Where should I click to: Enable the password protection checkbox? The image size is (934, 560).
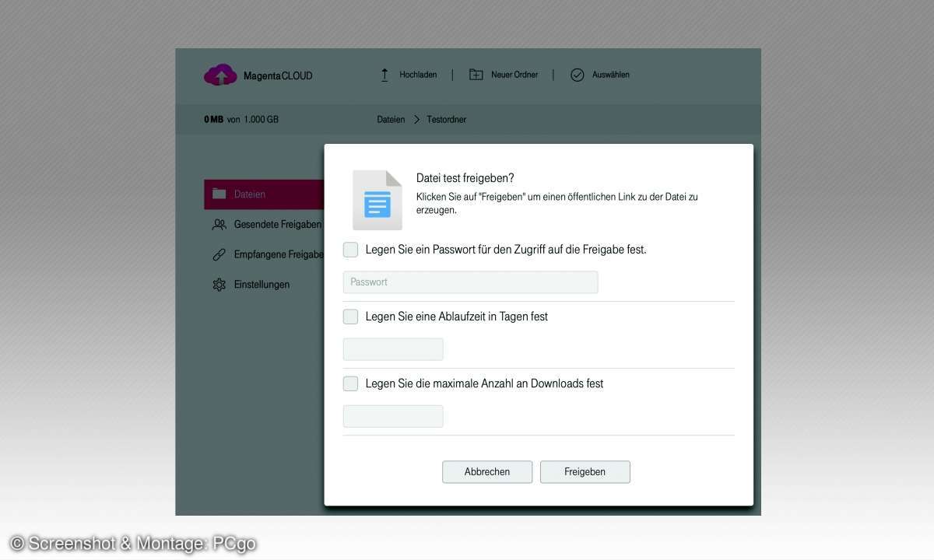pos(350,250)
